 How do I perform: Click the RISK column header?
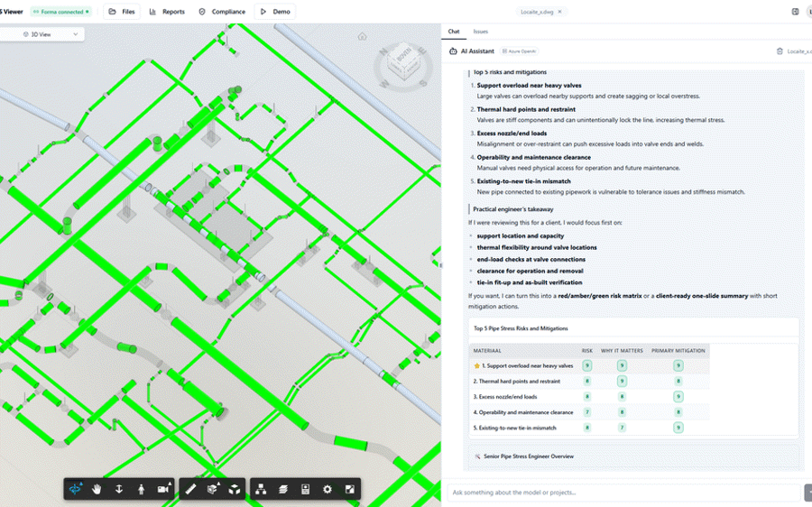tap(586, 351)
